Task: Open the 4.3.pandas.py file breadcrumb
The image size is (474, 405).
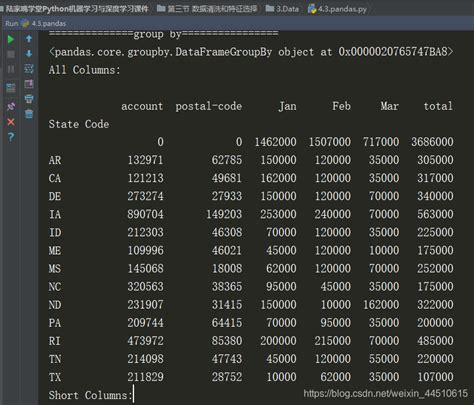Action: (337, 9)
